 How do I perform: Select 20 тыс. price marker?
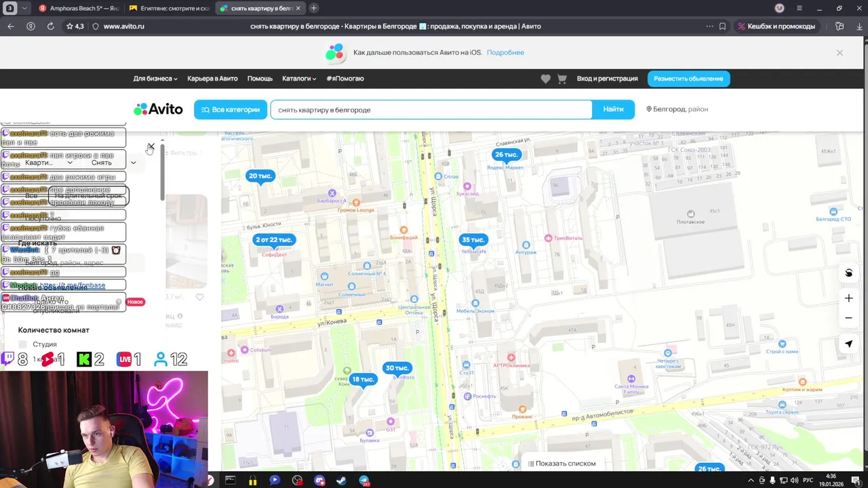click(260, 176)
